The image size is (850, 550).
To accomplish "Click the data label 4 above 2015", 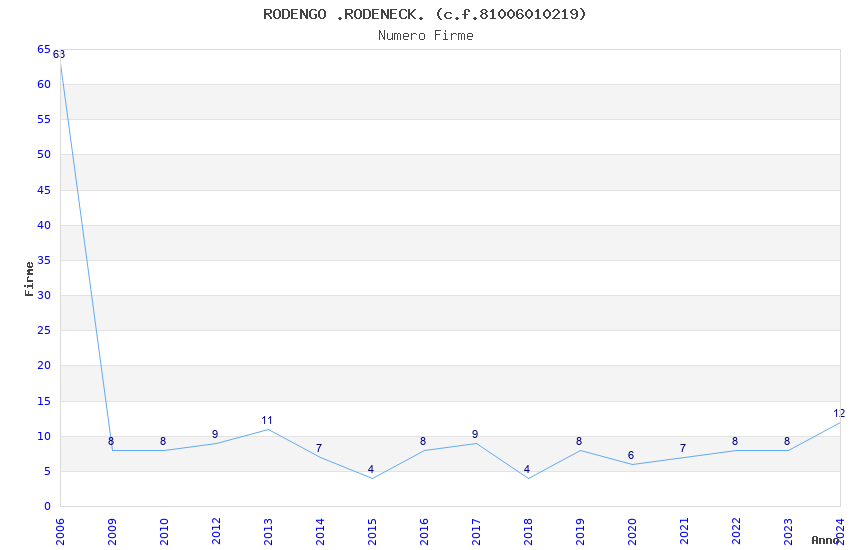I will (x=371, y=470).
